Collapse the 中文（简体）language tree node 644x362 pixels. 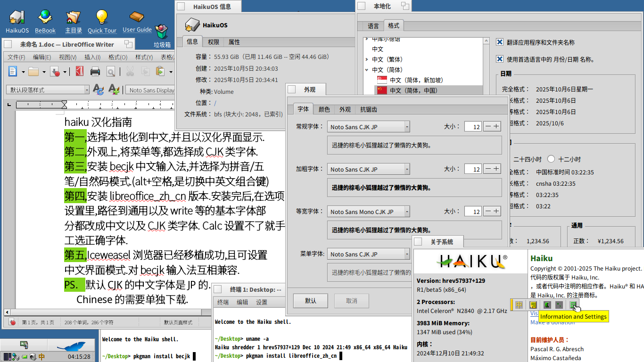(x=367, y=70)
